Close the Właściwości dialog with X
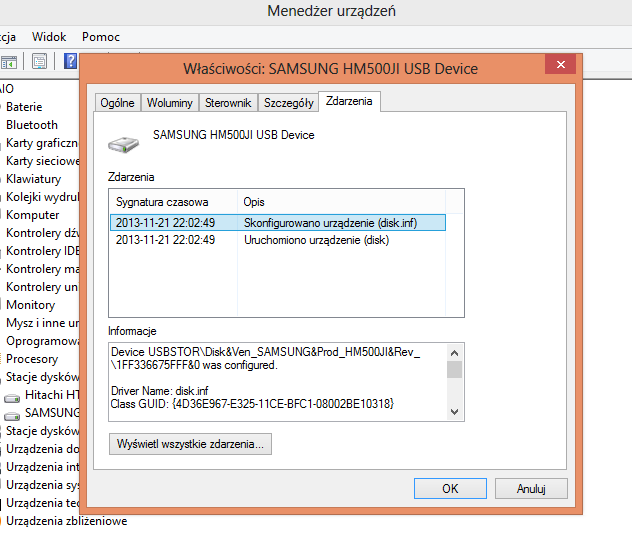 click(x=560, y=64)
